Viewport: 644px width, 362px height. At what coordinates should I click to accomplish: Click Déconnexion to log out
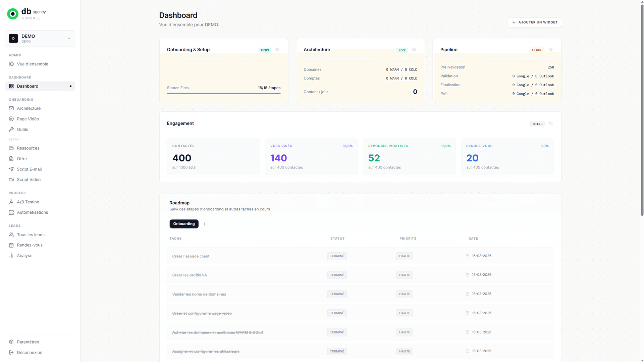pos(12,352)
